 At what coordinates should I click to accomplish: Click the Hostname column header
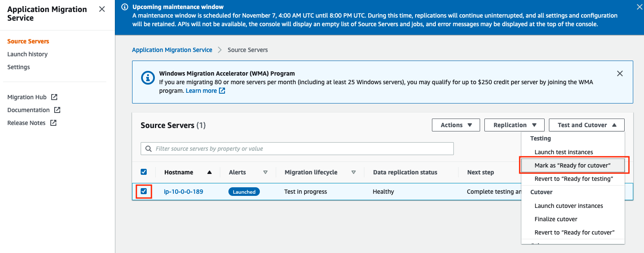click(179, 172)
